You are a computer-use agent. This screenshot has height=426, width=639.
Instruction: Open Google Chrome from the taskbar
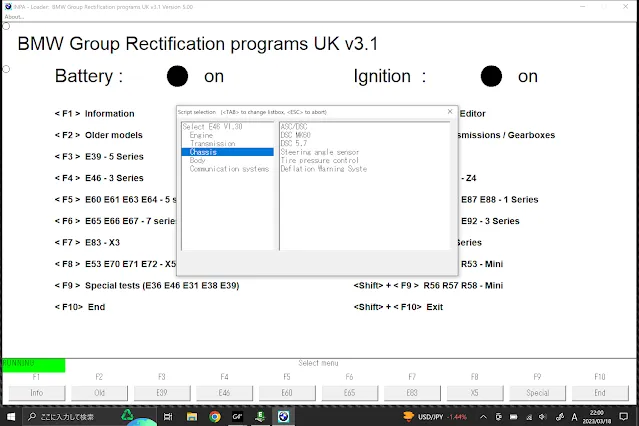click(x=215, y=417)
